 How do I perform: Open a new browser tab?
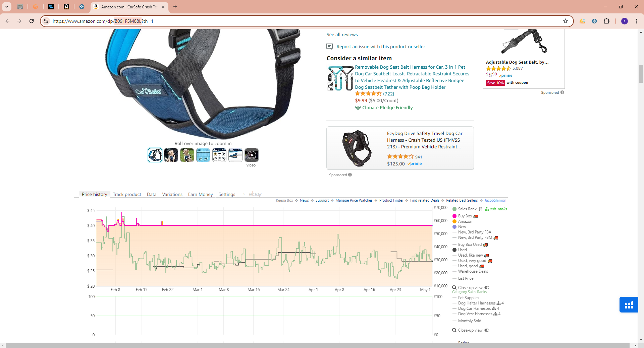[x=175, y=7]
